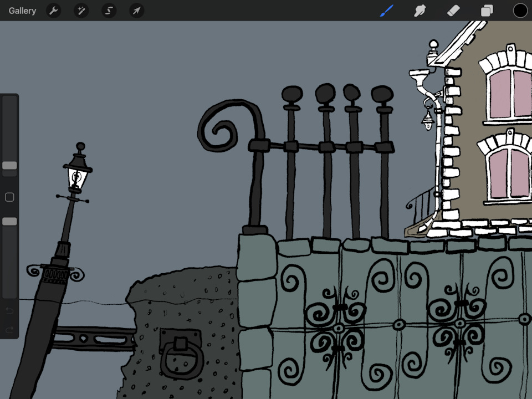The width and height of the screenshot is (532, 399).
Task: Tap the Modify square button in the sidebar
Action: point(9,197)
